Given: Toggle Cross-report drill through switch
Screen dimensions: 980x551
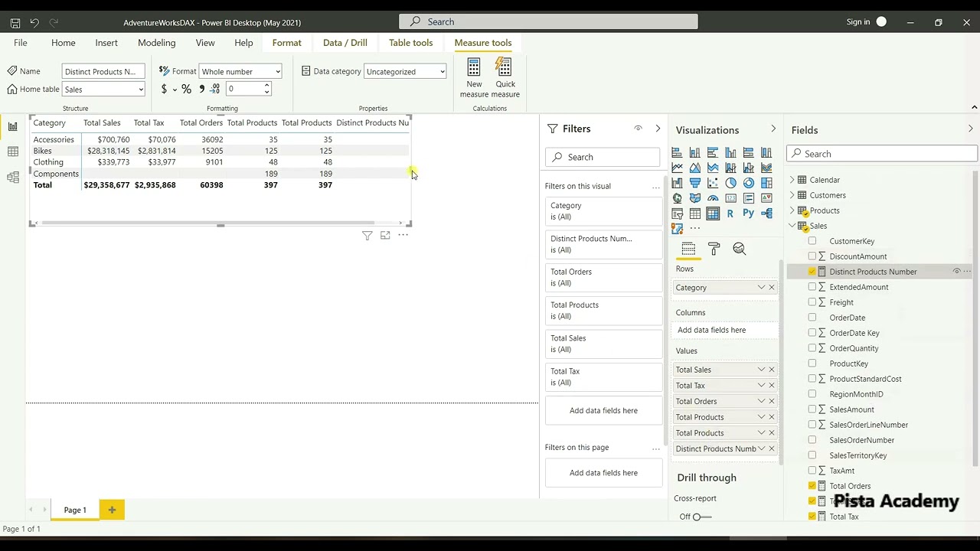Looking at the screenshot, I should pyautogui.click(x=701, y=517).
